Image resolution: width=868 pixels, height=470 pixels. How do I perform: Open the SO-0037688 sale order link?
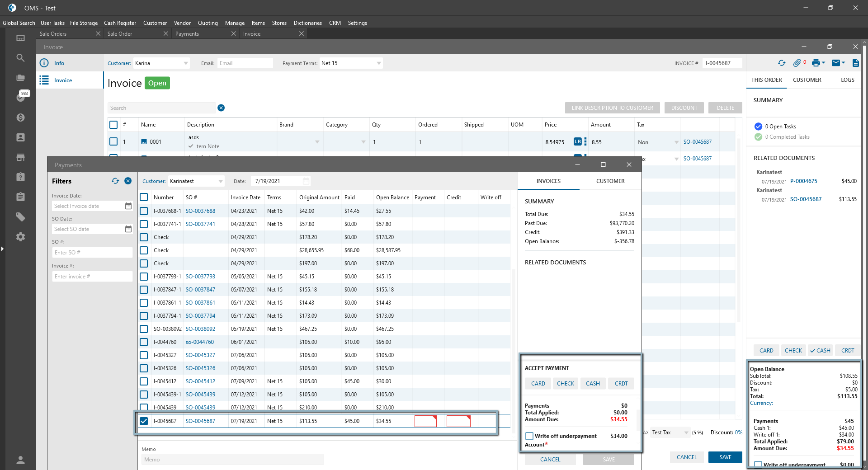(x=200, y=211)
